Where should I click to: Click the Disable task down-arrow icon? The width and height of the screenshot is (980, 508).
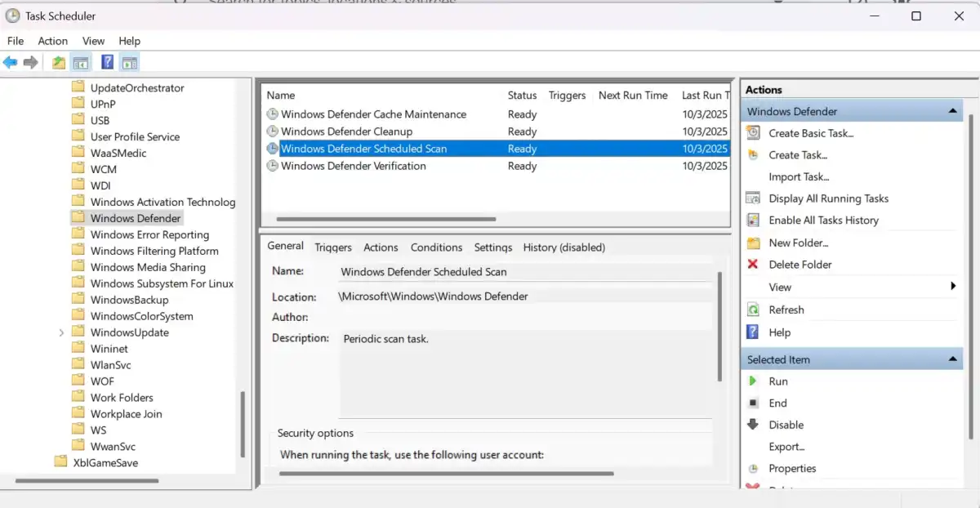(753, 425)
